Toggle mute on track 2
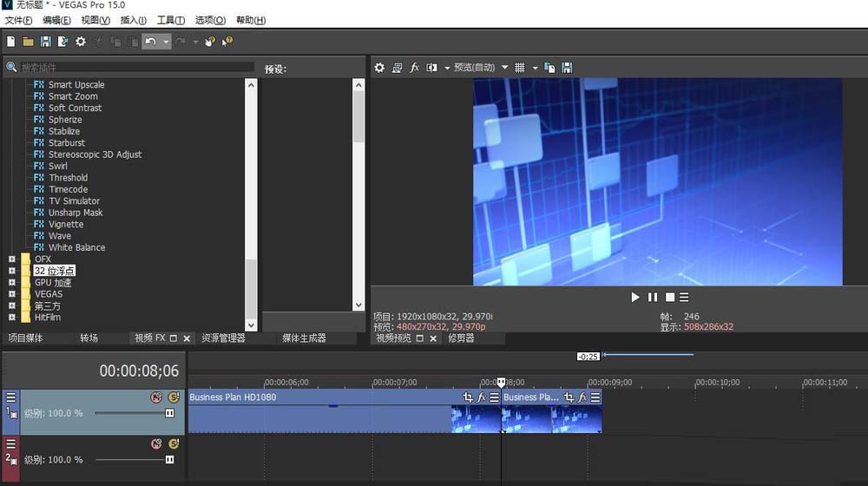The height and width of the screenshot is (486, 868). (156, 443)
